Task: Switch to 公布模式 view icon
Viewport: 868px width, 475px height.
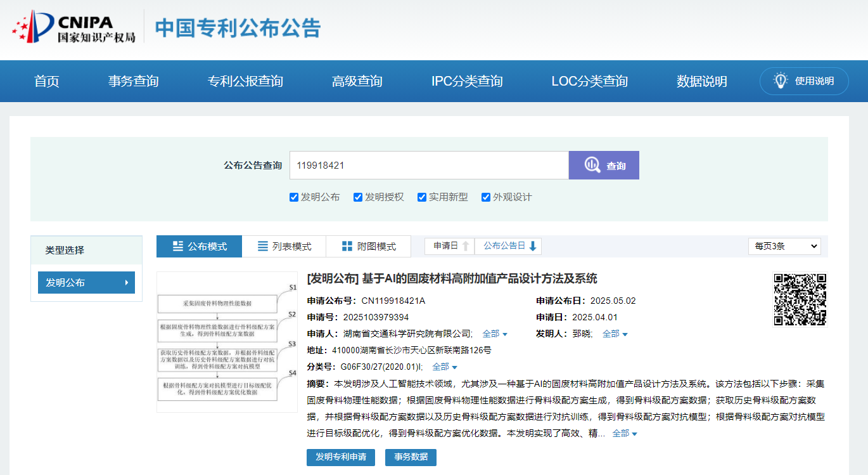Action: click(178, 247)
